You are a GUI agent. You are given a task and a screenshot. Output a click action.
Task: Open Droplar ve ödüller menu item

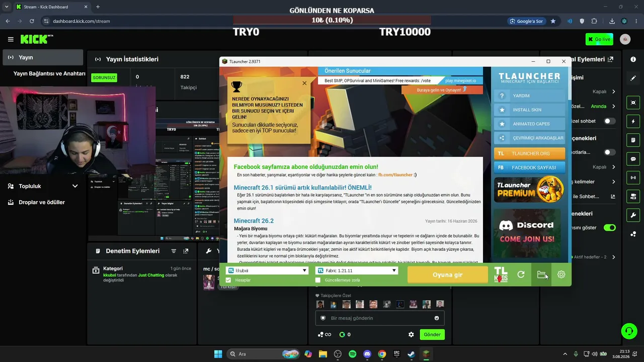point(43,202)
